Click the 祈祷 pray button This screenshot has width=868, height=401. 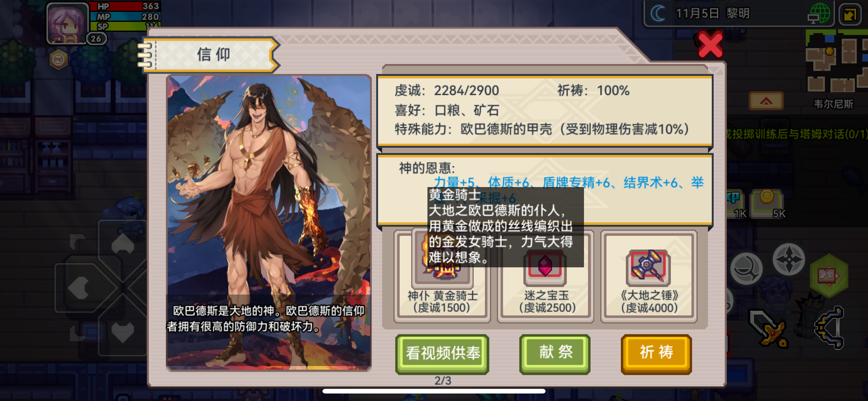pos(656,354)
